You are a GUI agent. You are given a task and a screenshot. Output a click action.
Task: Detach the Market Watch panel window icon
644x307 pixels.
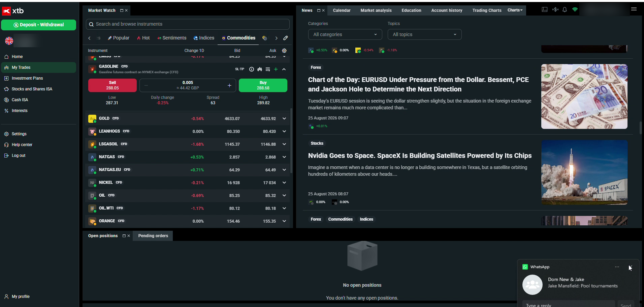(122, 10)
